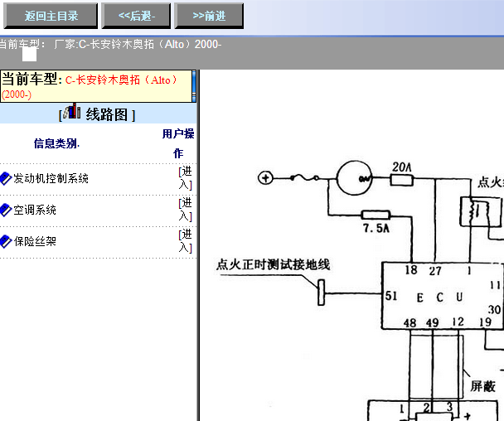Click the battery plus terminal symbol
The height and width of the screenshot is (421, 504).
tap(265, 177)
